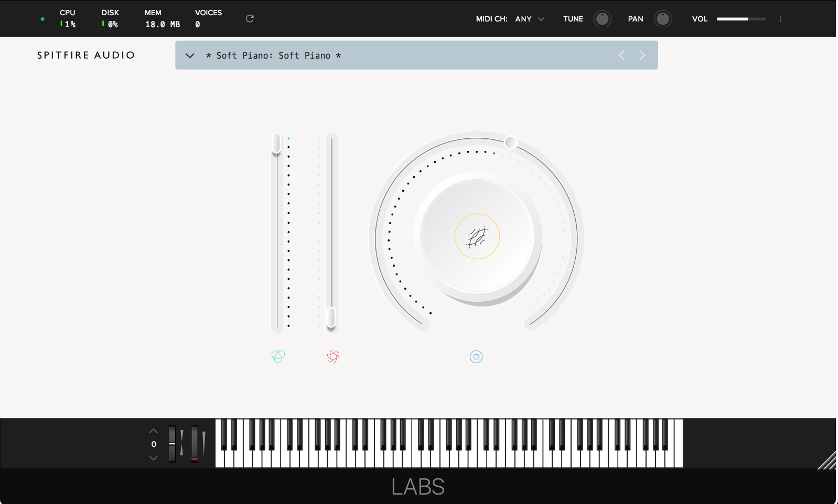The height and width of the screenshot is (504, 838).
Task: Click the SPITFIRE AUDIO logo
Action: coord(86,55)
